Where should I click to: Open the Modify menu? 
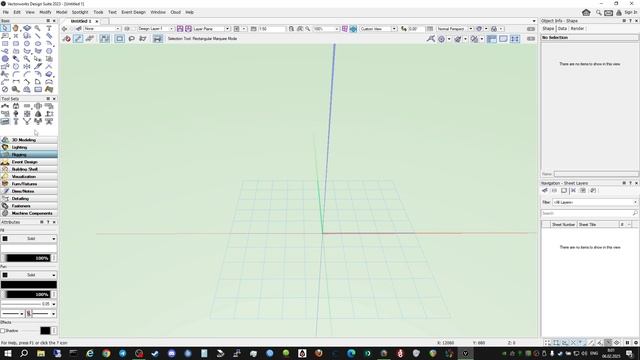tap(45, 12)
